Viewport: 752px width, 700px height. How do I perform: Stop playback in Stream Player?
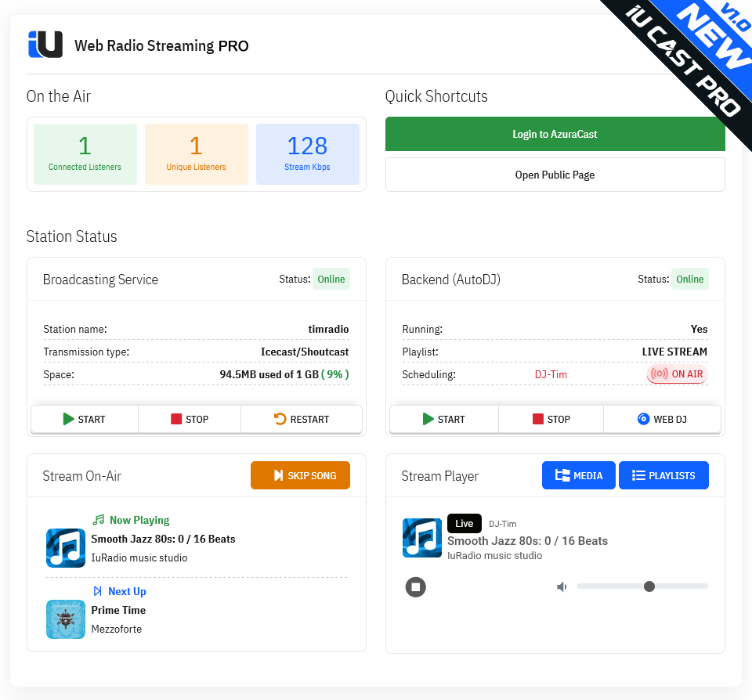click(x=416, y=586)
